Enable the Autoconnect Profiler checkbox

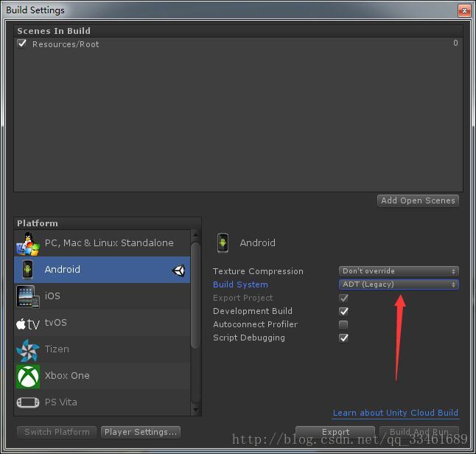click(343, 324)
